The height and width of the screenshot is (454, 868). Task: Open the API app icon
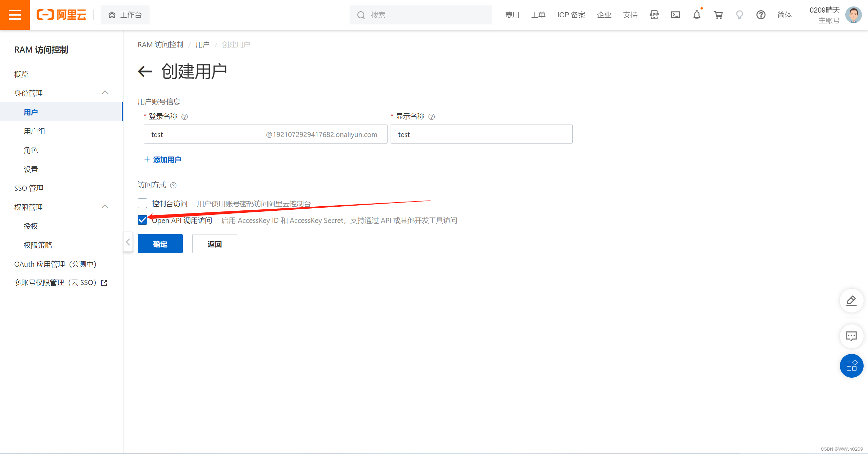click(x=654, y=15)
